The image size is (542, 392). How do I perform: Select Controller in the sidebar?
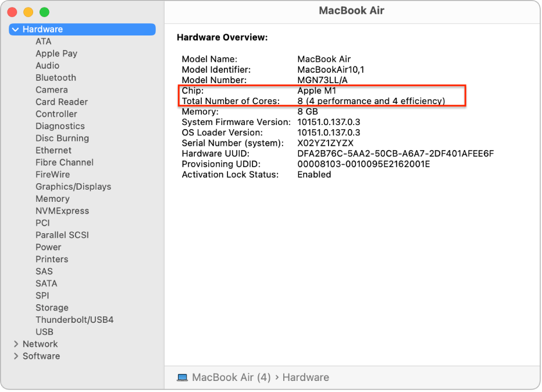[56, 114]
